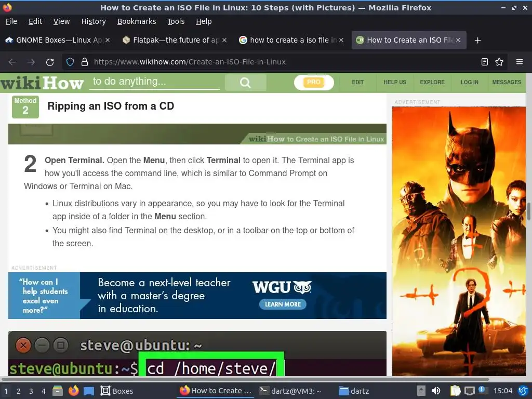532x399 pixels.
Task: Open dartz file manager taskbar window
Action: tap(354, 391)
